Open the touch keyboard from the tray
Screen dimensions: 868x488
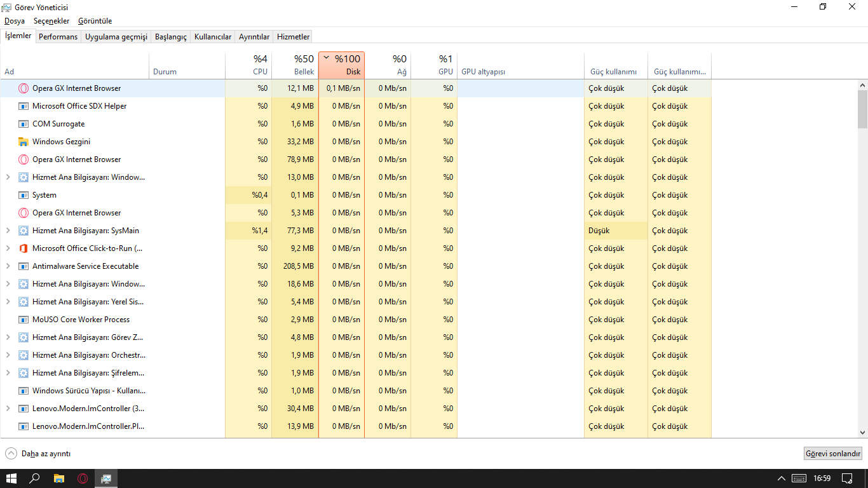coord(799,478)
